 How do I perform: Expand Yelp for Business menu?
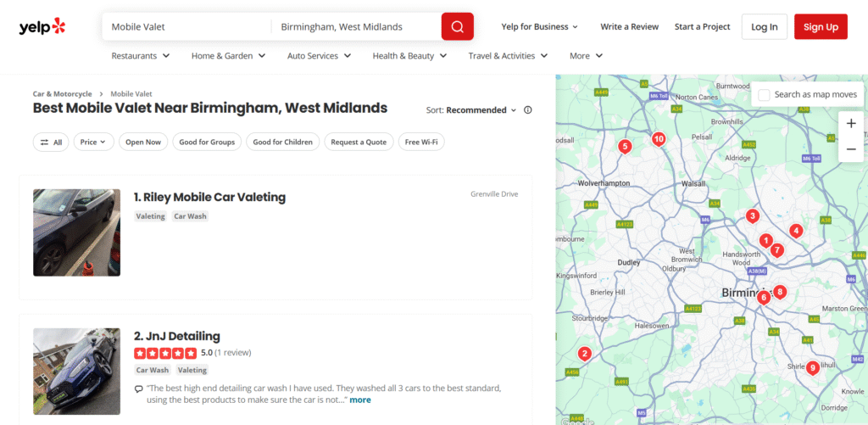tap(540, 27)
